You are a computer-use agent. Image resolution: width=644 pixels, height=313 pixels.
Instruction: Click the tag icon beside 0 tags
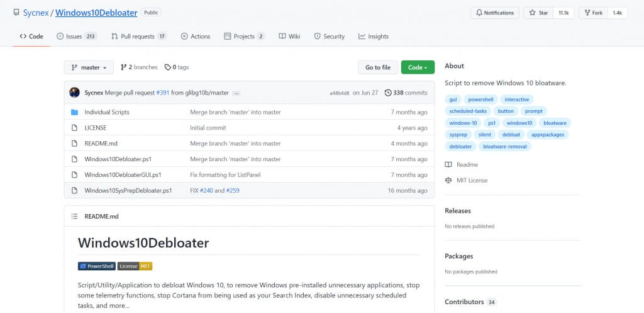point(168,67)
